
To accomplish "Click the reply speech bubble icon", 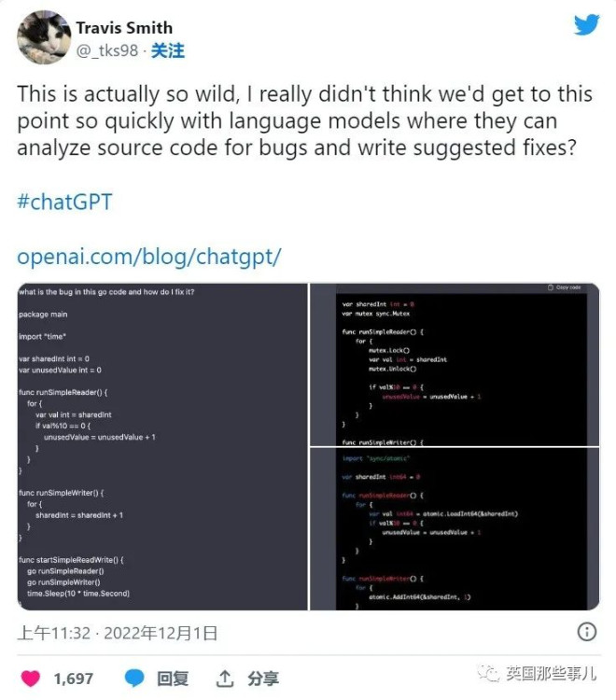I will pyautogui.click(x=133, y=679).
